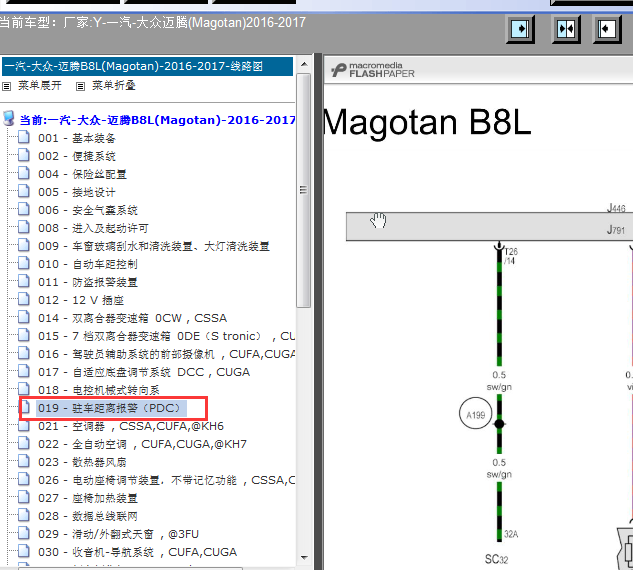Open 002 - 便捷系统 document

point(77,156)
